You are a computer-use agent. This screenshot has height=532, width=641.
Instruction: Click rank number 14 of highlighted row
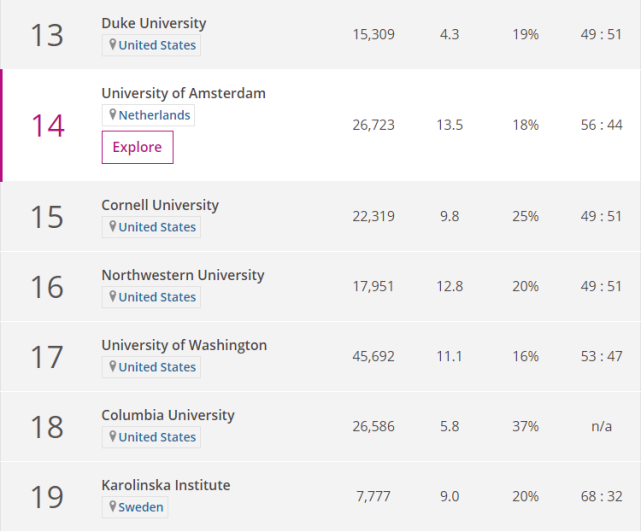(x=47, y=126)
